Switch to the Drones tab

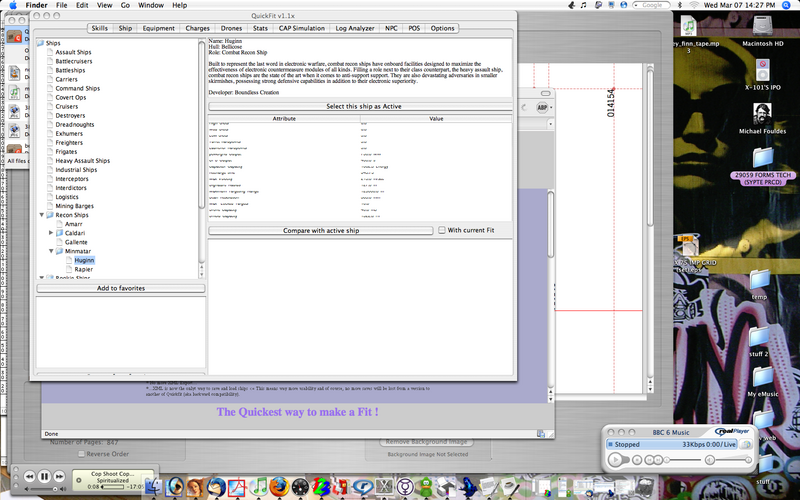[x=231, y=28]
